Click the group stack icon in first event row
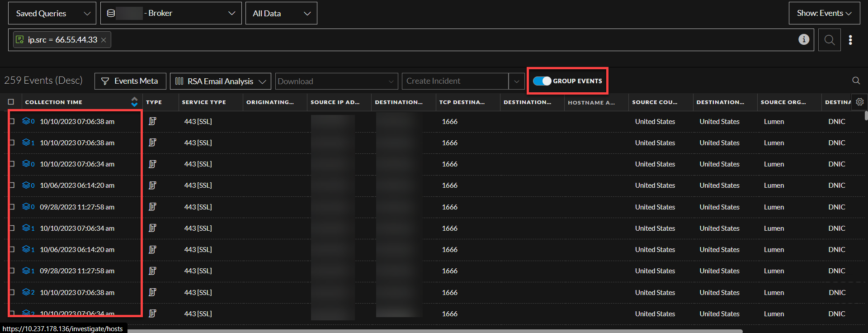Screen dimensions: 868x333 click(26, 121)
